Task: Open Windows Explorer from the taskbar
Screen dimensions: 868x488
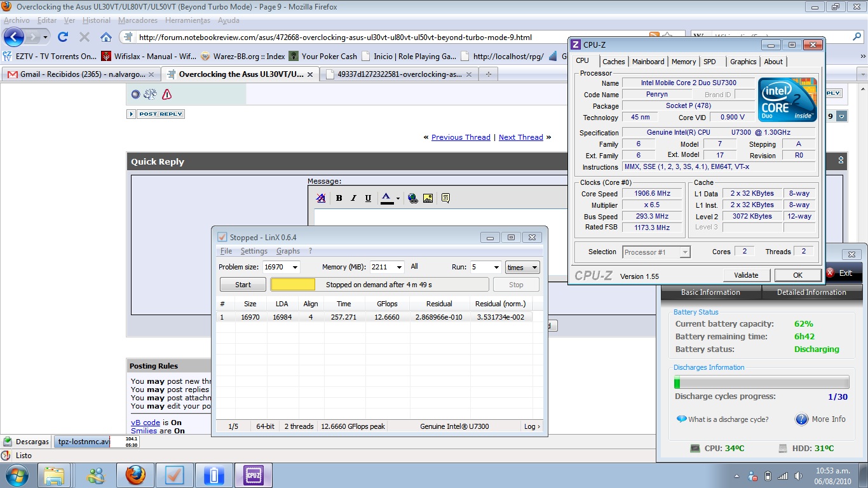Action: click(x=54, y=475)
